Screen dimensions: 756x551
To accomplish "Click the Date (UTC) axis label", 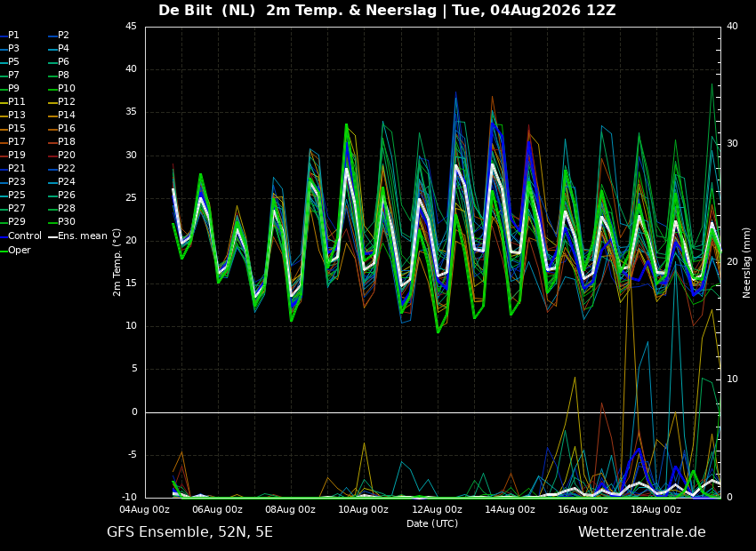I will pyautogui.click(x=432, y=523).
